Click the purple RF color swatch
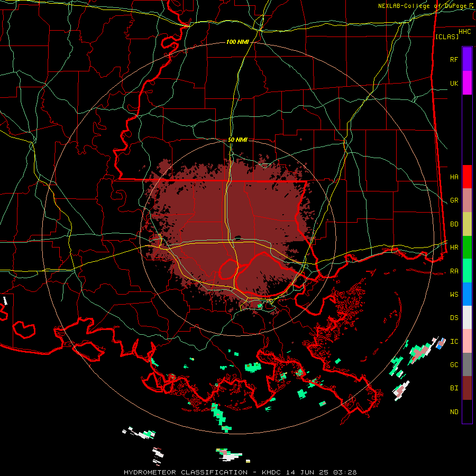 coord(467,59)
